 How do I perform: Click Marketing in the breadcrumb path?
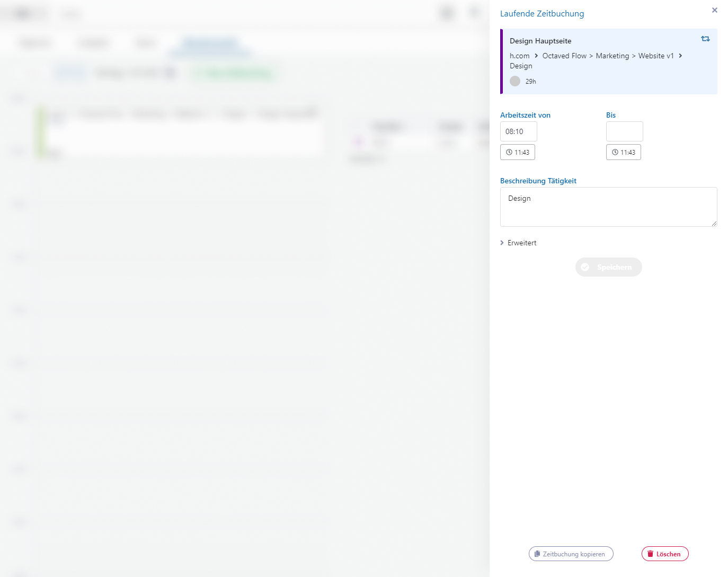612,56
